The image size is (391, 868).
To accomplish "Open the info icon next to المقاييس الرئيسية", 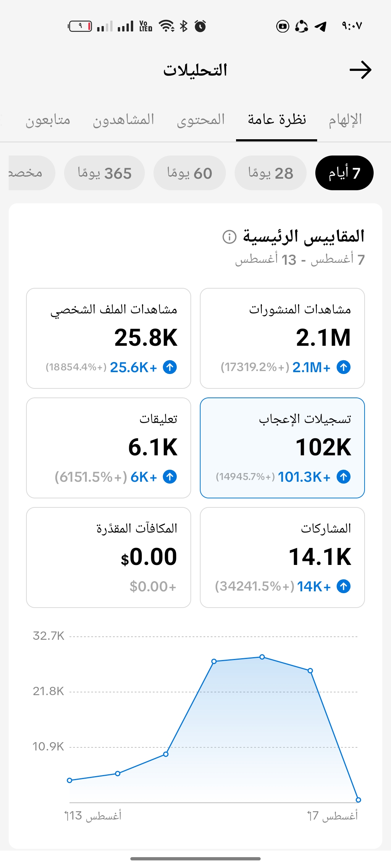I will (229, 237).
